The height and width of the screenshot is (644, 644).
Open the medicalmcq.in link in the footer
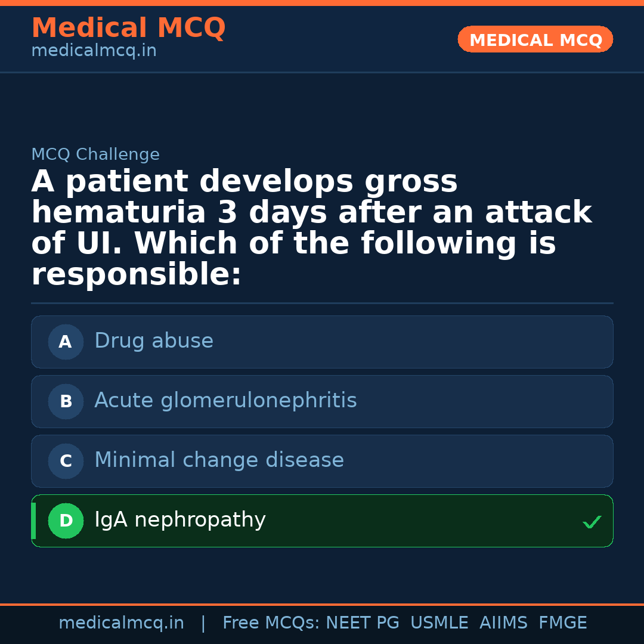click(x=121, y=623)
